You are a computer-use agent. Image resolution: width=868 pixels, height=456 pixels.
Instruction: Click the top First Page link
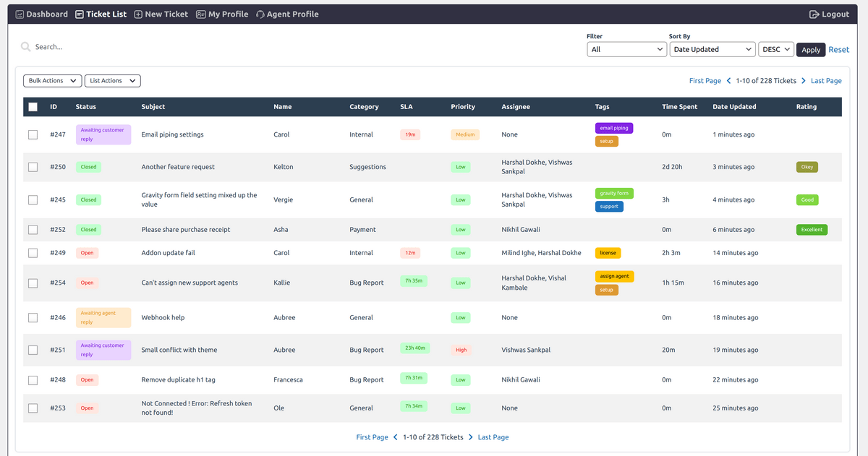(x=705, y=81)
